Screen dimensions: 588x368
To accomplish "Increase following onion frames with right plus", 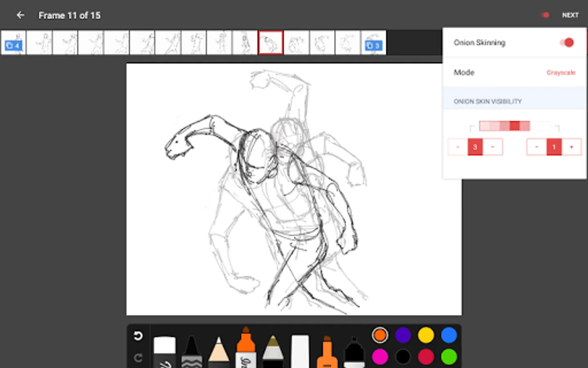I will 572,147.
